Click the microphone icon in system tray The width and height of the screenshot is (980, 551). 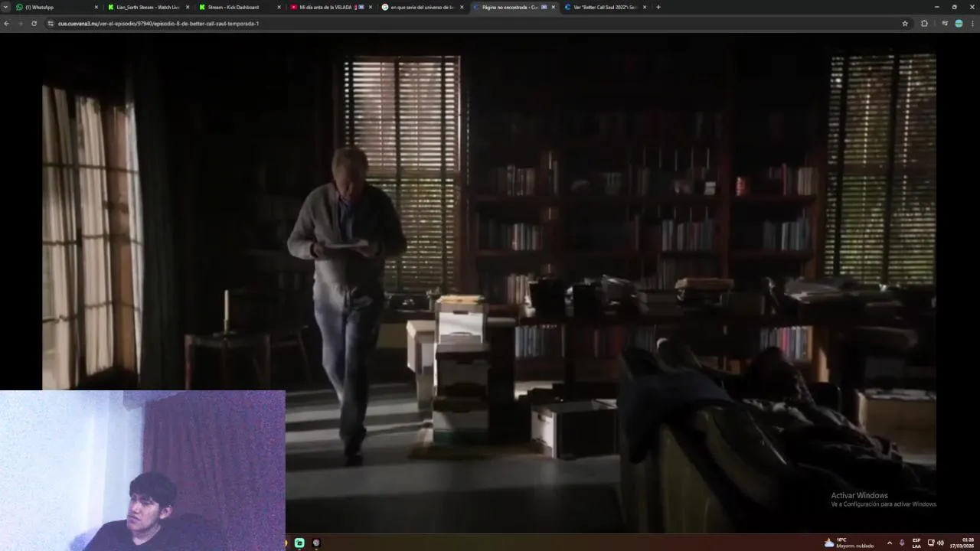coord(902,543)
